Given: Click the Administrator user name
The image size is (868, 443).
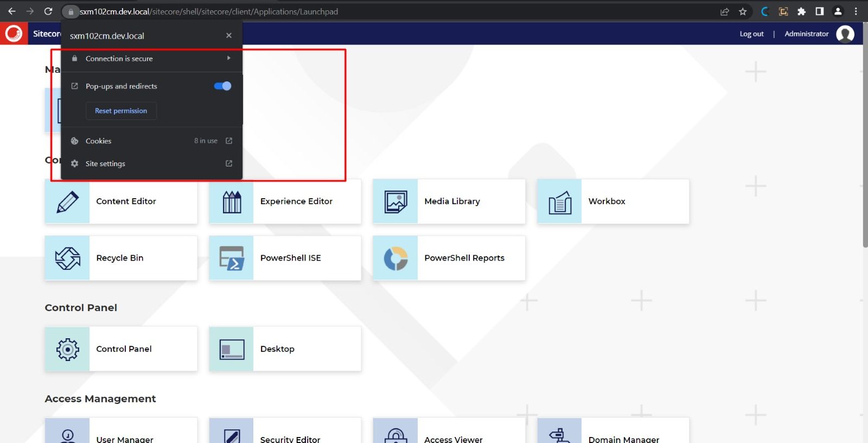Looking at the screenshot, I should 807,34.
